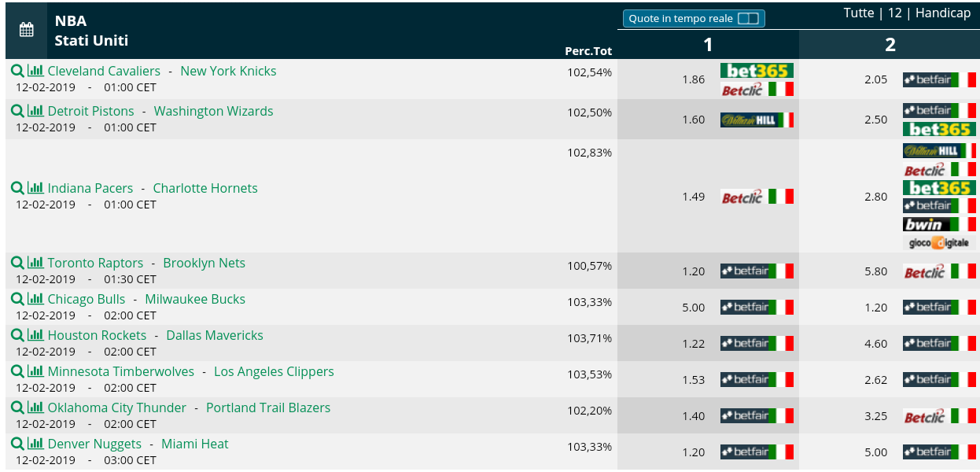980x472 pixels.
Task: Open the stats chart icon for Denver Nuggets
Action: click(35, 444)
